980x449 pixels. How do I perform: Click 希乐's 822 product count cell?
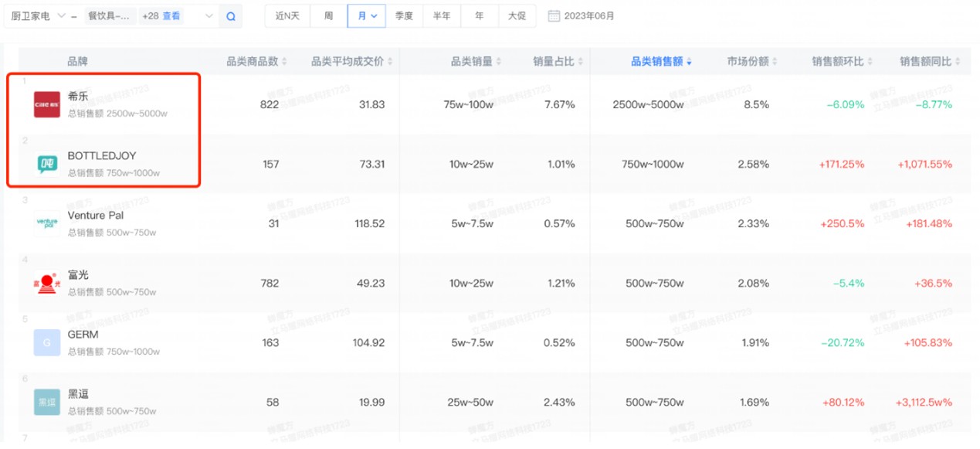[x=270, y=104]
